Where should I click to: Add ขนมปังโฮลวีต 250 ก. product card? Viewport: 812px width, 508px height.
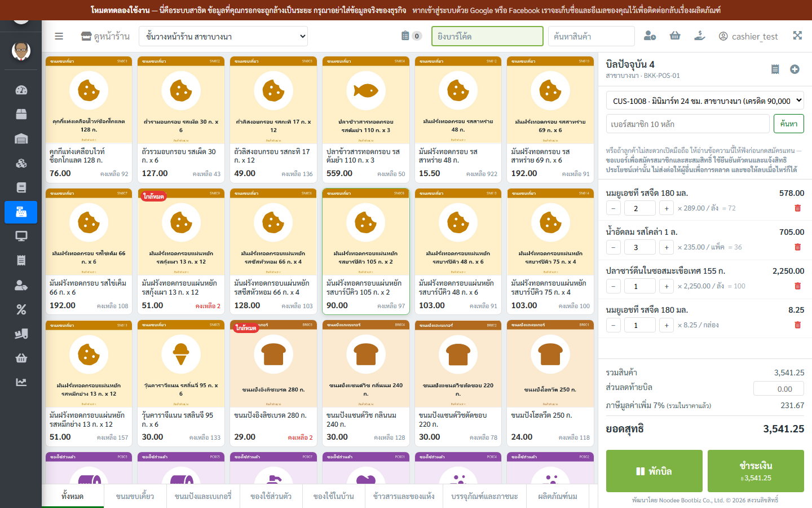(550, 383)
